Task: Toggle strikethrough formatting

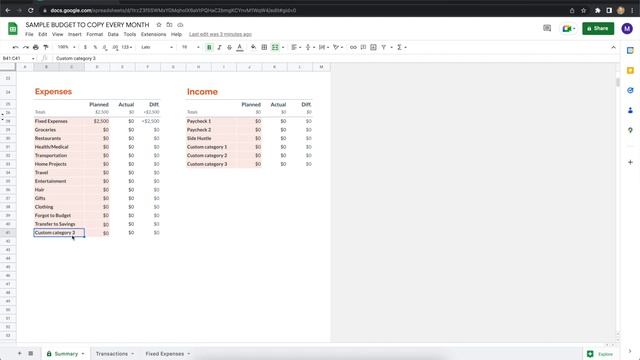Action: tap(229, 47)
